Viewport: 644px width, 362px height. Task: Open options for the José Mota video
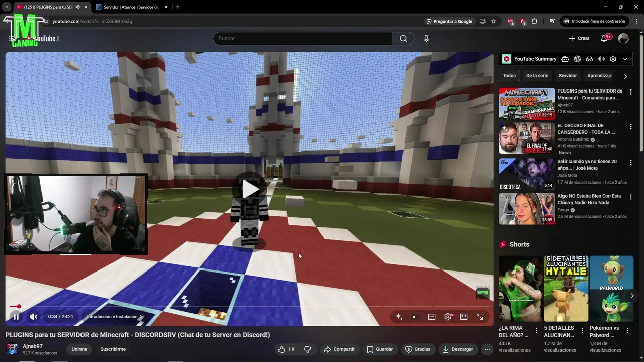pos(630,162)
